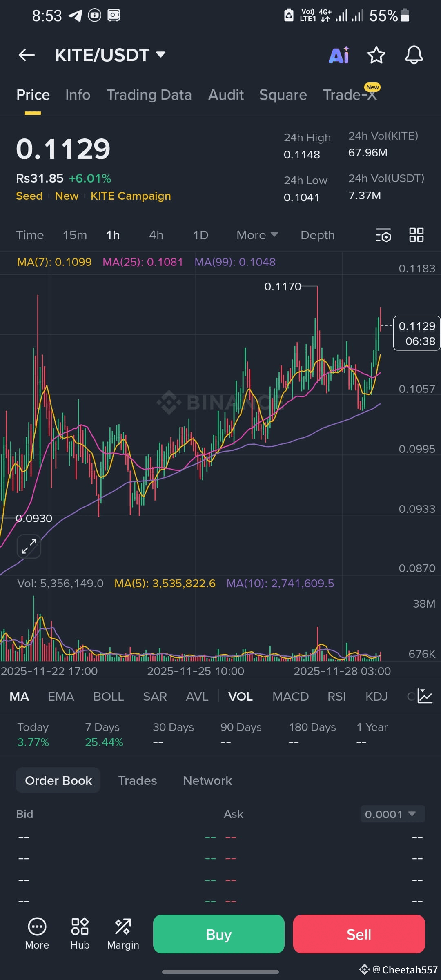The height and width of the screenshot is (980, 441).
Task: Tap the Sell button
Action: [x=359, y=934]
